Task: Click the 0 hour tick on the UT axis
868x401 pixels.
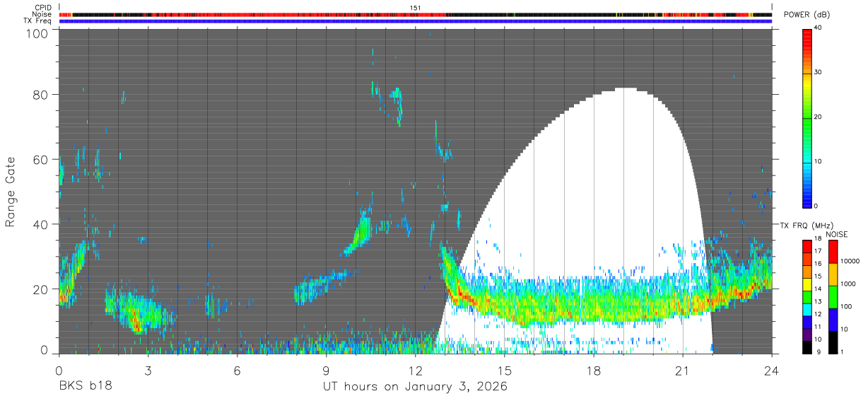Action: coord(59,369)
